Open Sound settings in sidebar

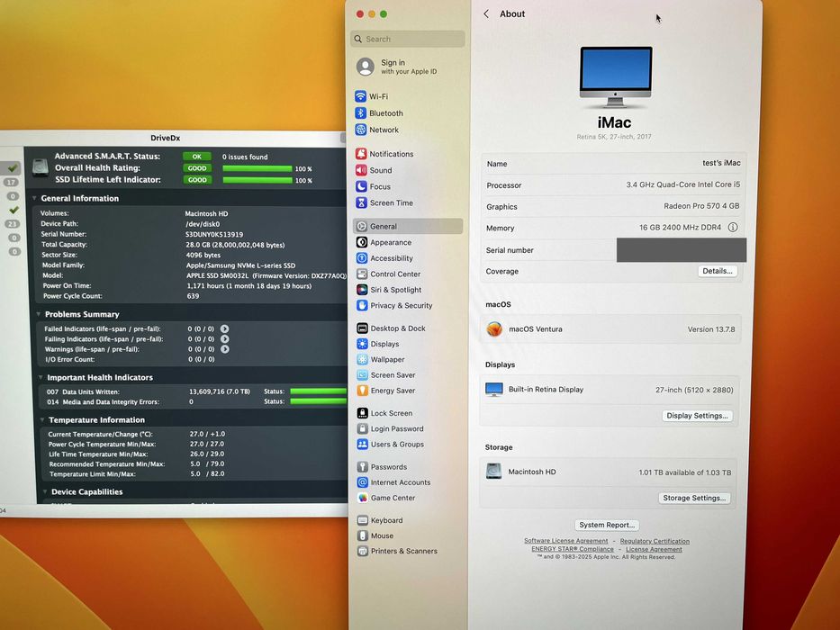coord(374,170)
